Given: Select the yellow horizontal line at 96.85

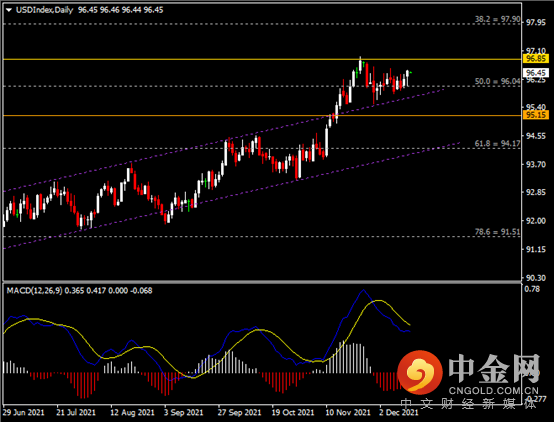Looking at the screenshot, I should click(262, 59).
